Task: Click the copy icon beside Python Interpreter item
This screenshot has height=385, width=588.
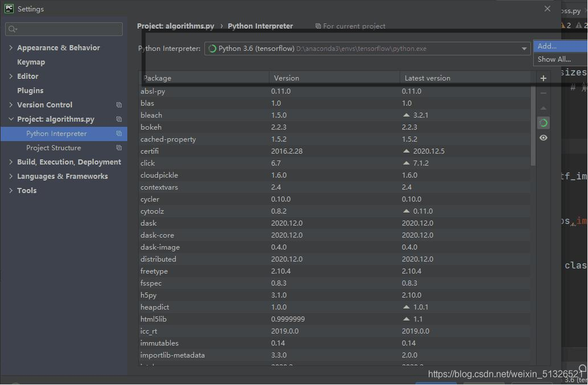Action: 119,133
